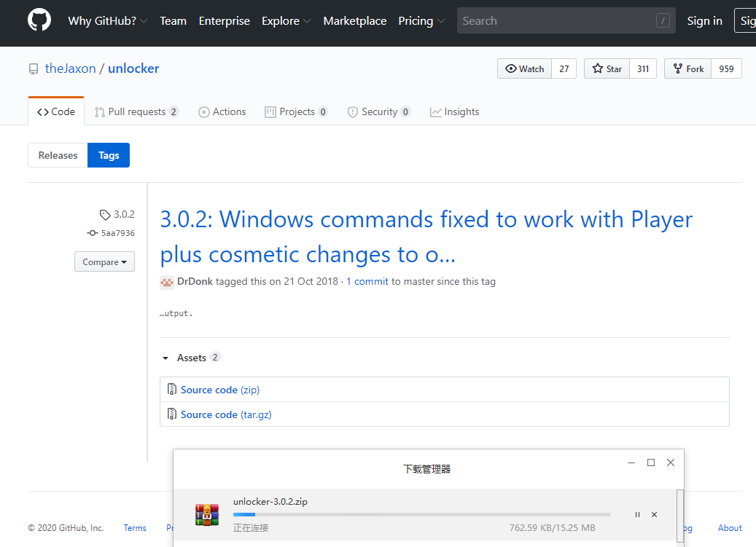The image size is (756, 547).
Task: Expand the Explore menu
Action: coord(287,20)
